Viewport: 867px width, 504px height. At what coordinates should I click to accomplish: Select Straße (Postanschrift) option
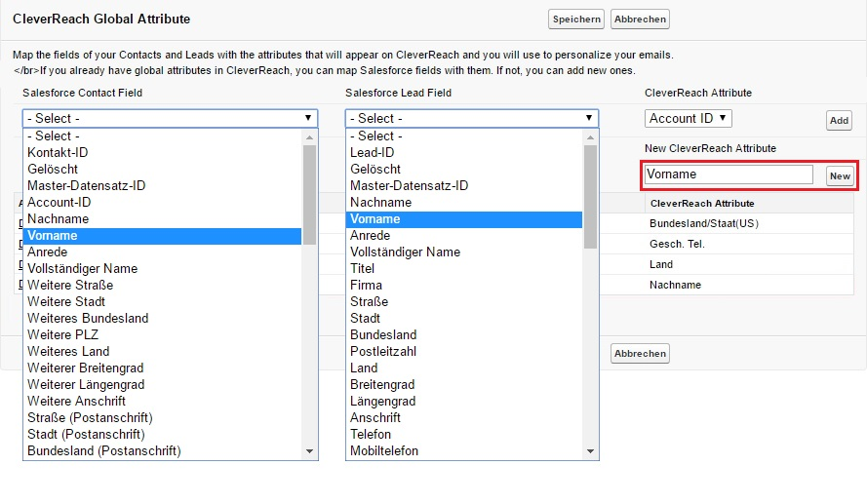point(162,418)
